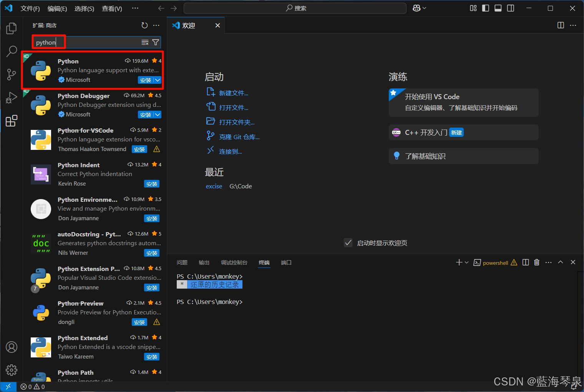Open Source Control view in activity bar
This screenshot has height=392, width=584.
coord(12,75)
